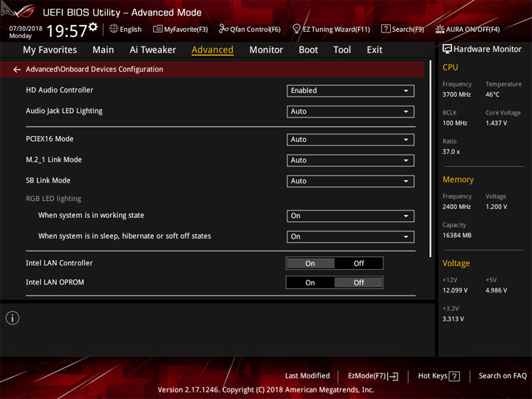Click the RGB LED lighting heading

(x=54, y=199)
